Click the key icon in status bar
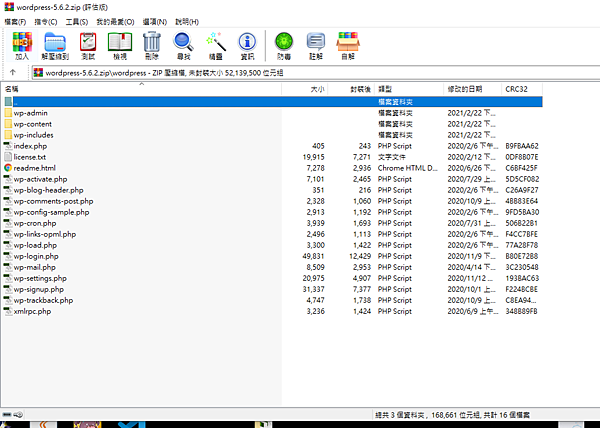600x428 pixels. [x=18, y=415]
